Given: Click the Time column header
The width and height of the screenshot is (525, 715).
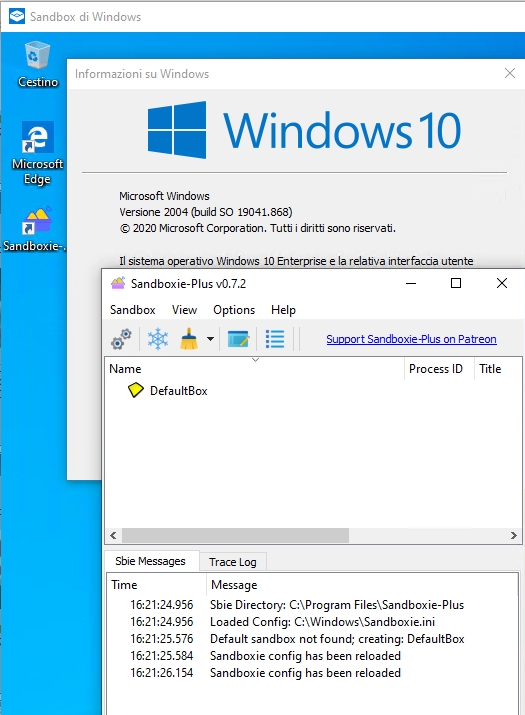Looking at the screenshot, I should click(156, 585).
